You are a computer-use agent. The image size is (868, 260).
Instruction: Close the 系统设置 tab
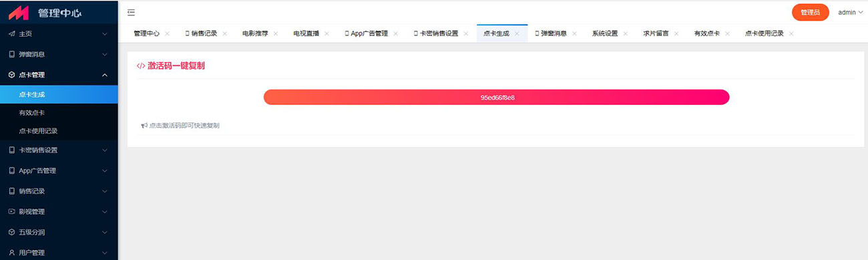point(626,33)
